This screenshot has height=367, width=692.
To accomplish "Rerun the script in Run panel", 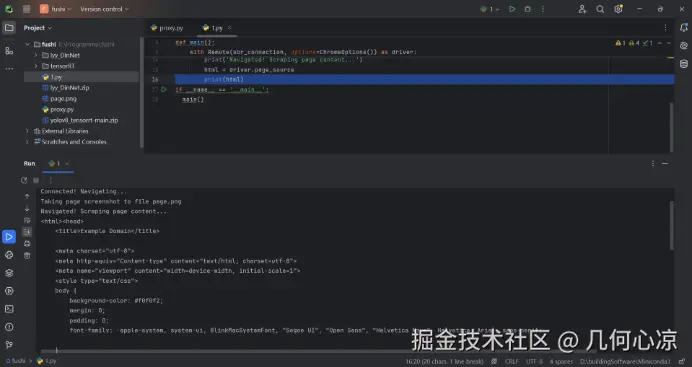I will tap(24, 180).
